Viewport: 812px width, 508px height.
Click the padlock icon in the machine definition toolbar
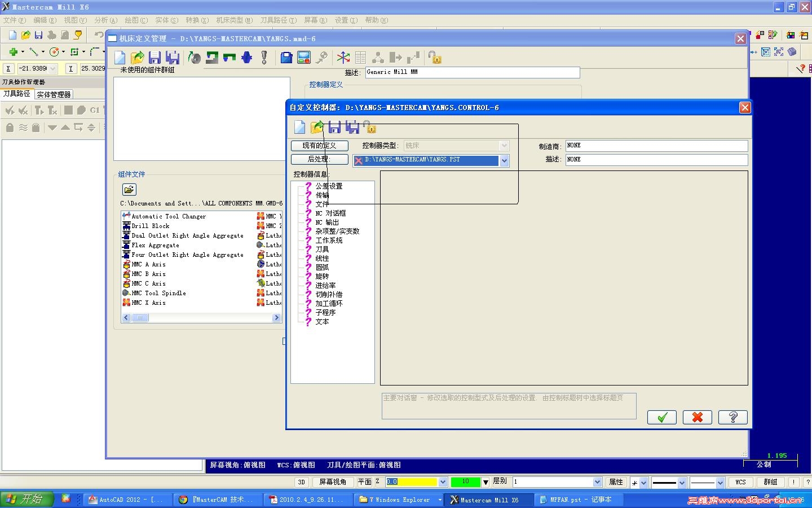[434, 58]
